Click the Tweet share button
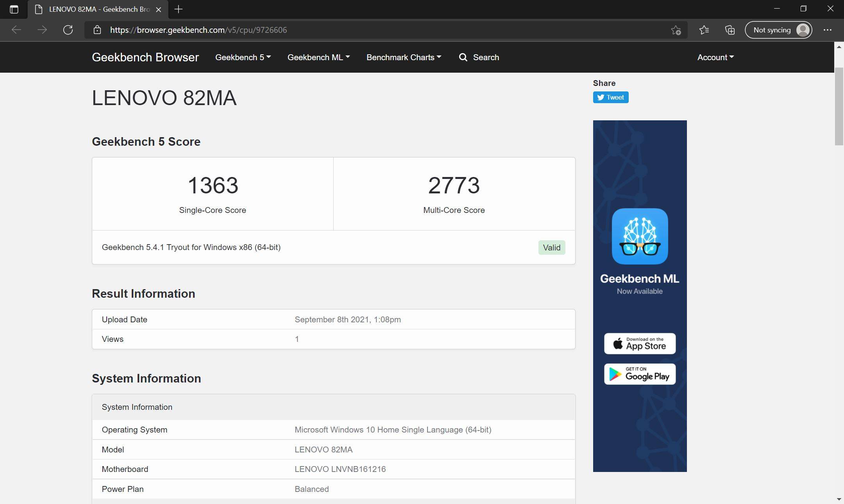Viewport: 844px width, 504px height. pos(610,97)
